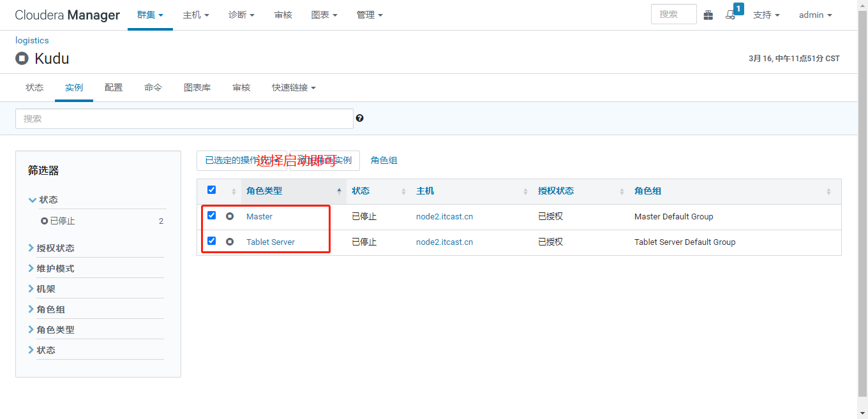Expand the 角色组 filter section
The width and height of the screenshot is (868, 419).
pyautogui.click(x=47, y=309)
